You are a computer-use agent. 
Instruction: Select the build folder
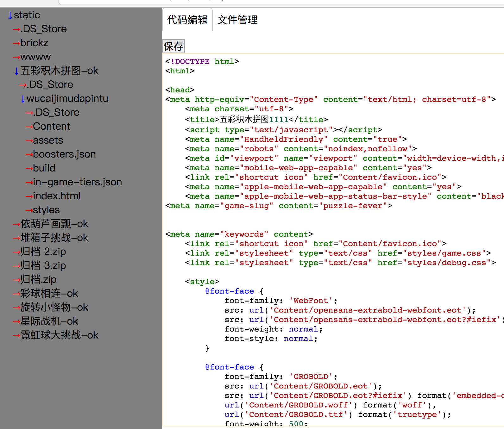pyautogui.click(x=44, y=168)
